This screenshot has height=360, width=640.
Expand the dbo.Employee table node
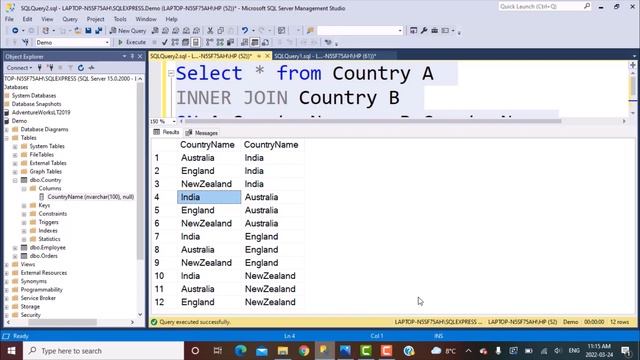coord(15,248)
